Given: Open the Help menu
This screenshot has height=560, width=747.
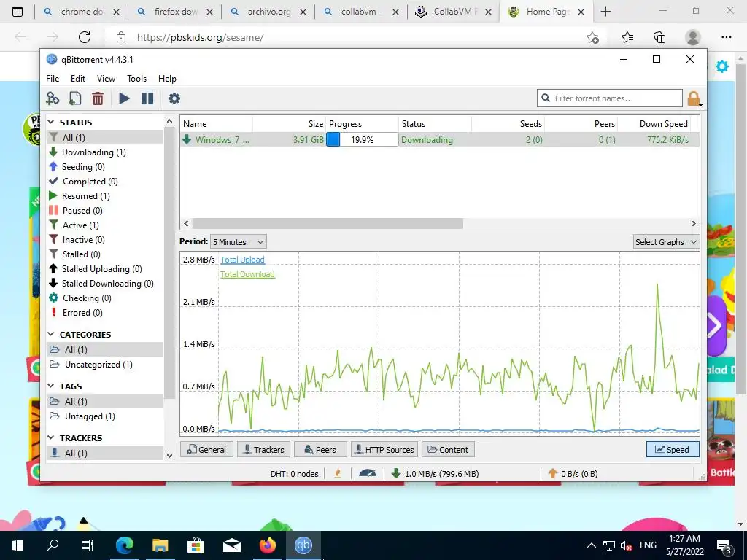Looking at the screenshot, I should tap(167, 79).
